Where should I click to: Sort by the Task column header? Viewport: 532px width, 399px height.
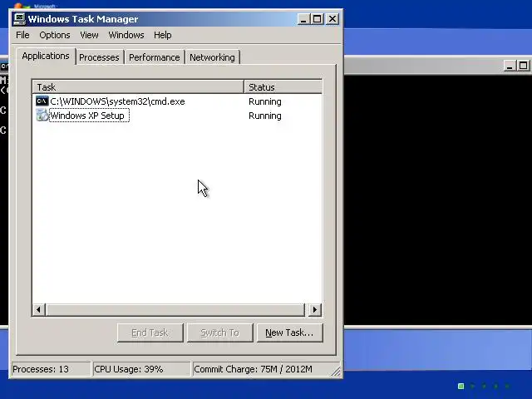click(138, 86)
